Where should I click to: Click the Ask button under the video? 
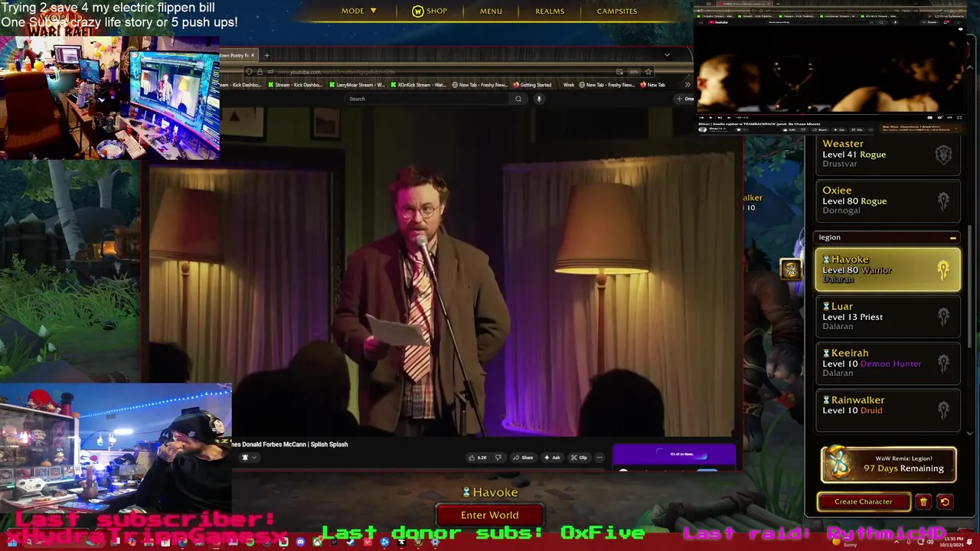pos(553,458)
